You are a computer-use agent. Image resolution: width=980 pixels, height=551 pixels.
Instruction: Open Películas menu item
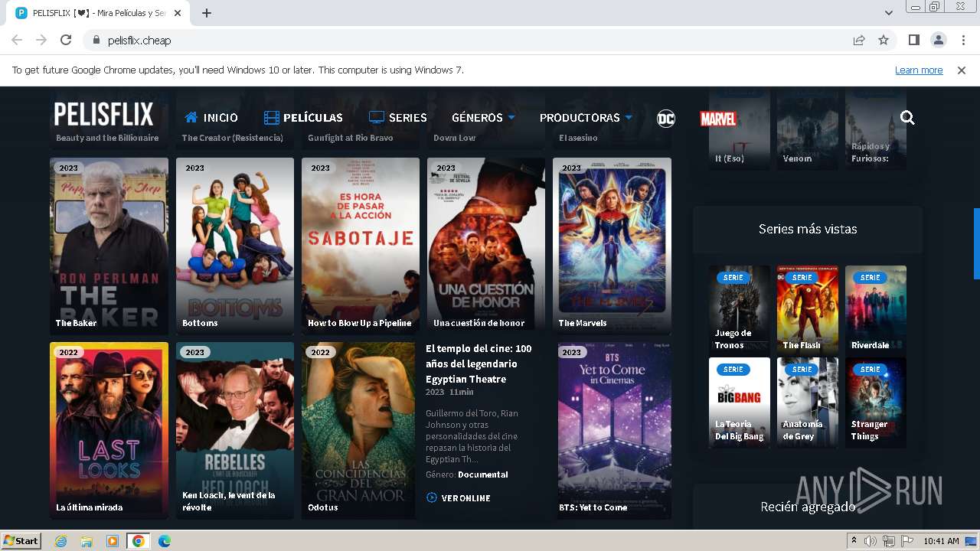(303, 118)
